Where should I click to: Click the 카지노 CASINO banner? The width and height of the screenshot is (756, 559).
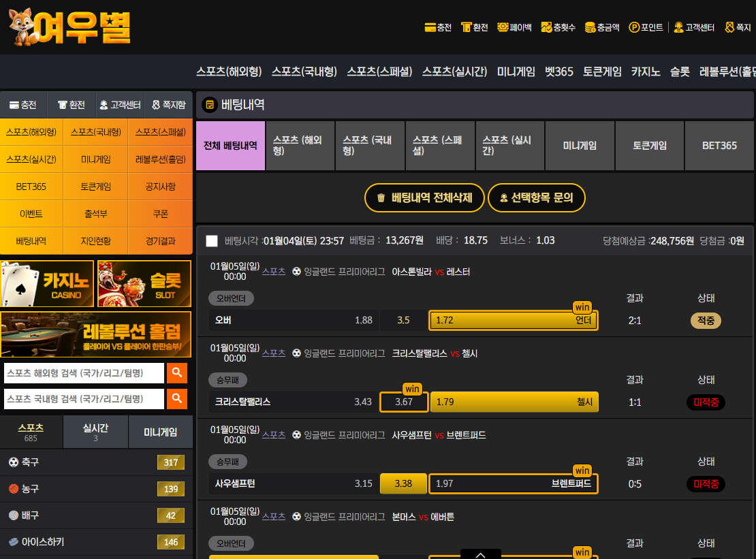pos(48,284)
